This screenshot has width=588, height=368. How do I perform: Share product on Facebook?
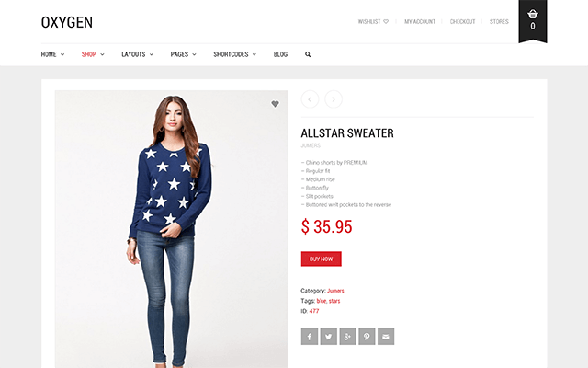pyautogui.click(x=310, y=337)
